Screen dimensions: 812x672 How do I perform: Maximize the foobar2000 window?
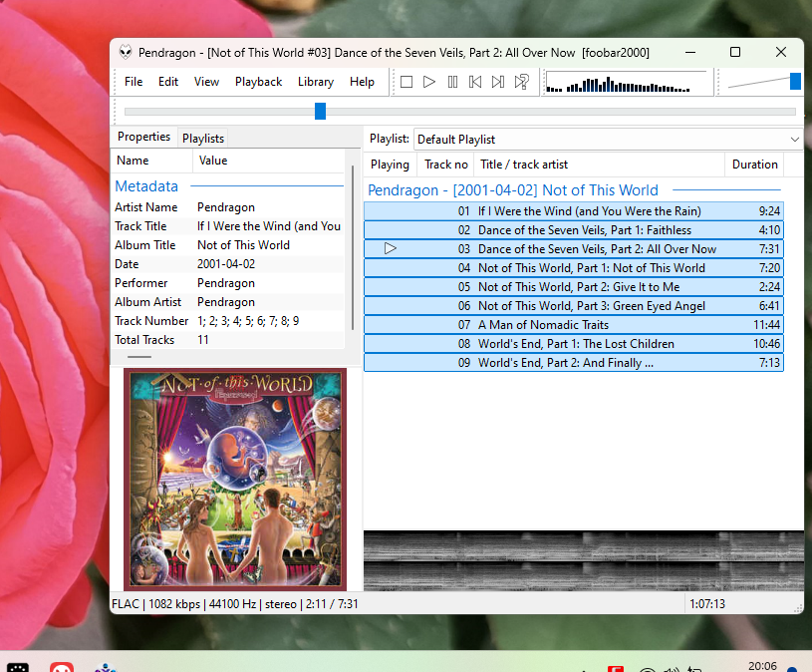click(x=735, y=52)
